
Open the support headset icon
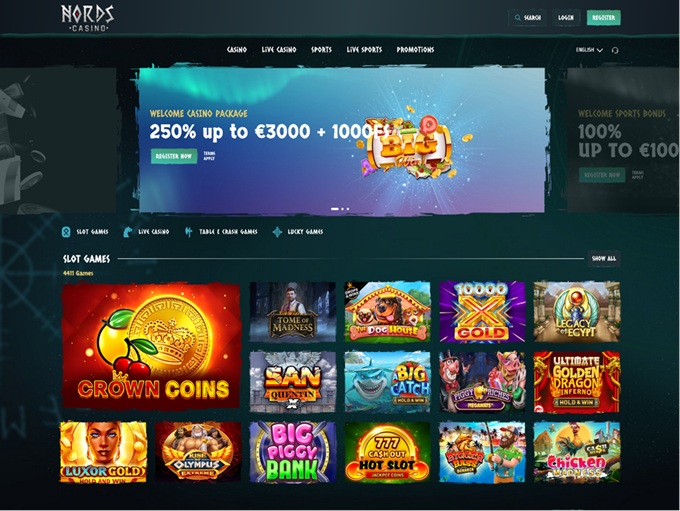point(615,50)
